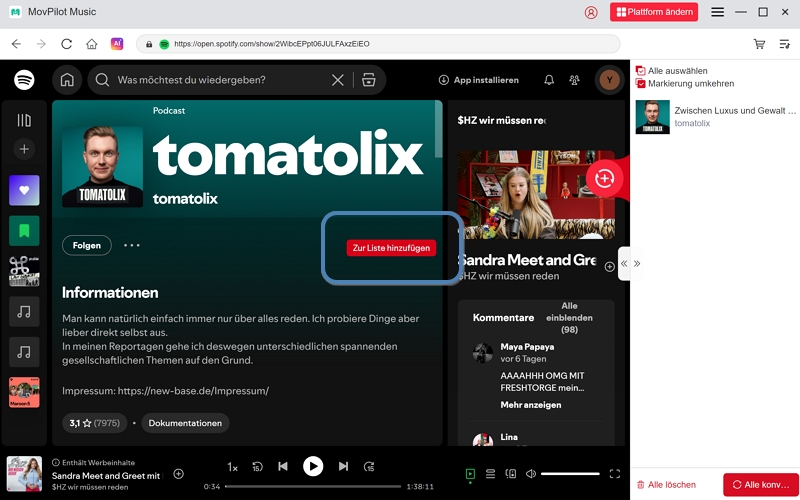Click the now playing episode cover thumbnail
This screenshot has height=500, width=800.
pyautogui.click(x=24, y=474)
